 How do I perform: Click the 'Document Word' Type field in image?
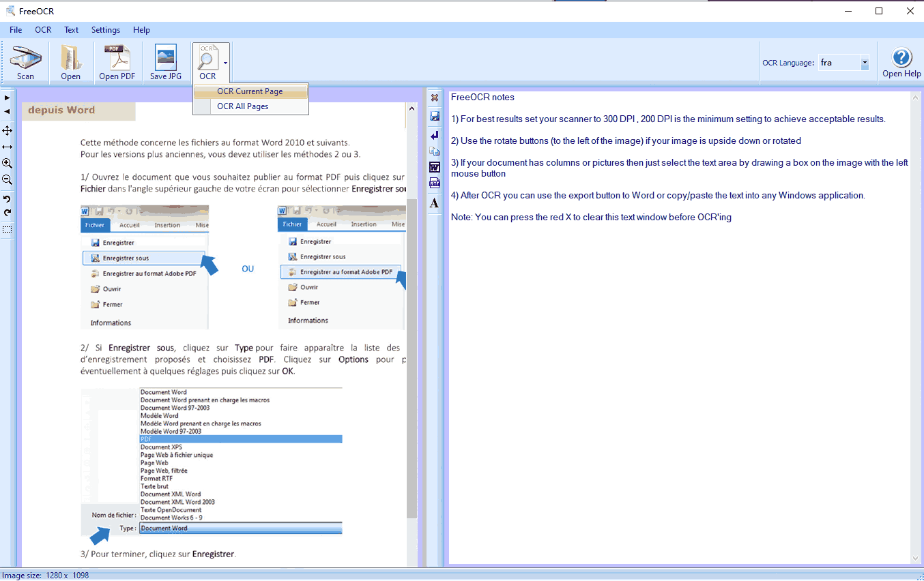point(240,528)
